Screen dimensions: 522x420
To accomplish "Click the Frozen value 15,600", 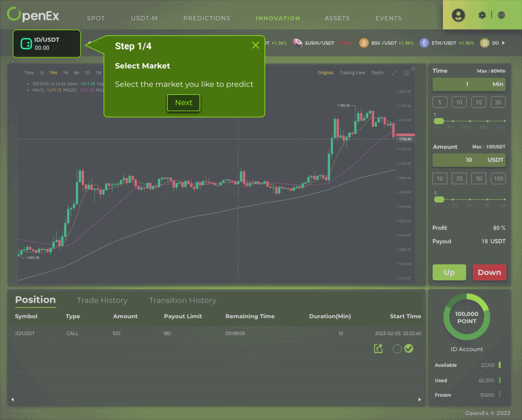I will coord(487,395).
